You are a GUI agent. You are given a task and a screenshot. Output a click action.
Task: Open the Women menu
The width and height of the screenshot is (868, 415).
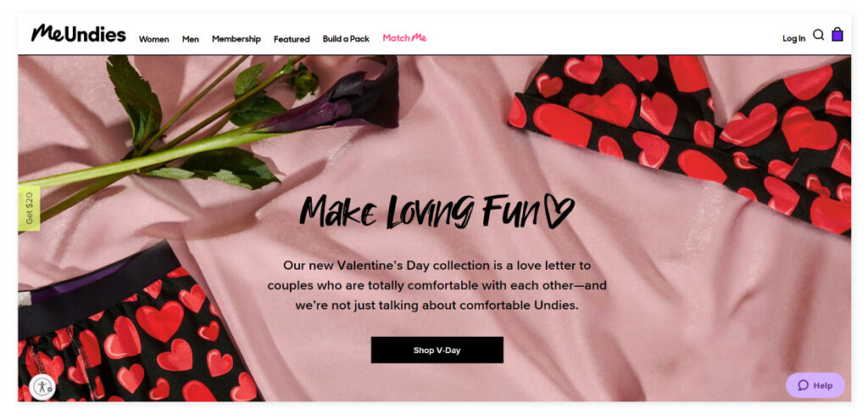pos(154,39)
